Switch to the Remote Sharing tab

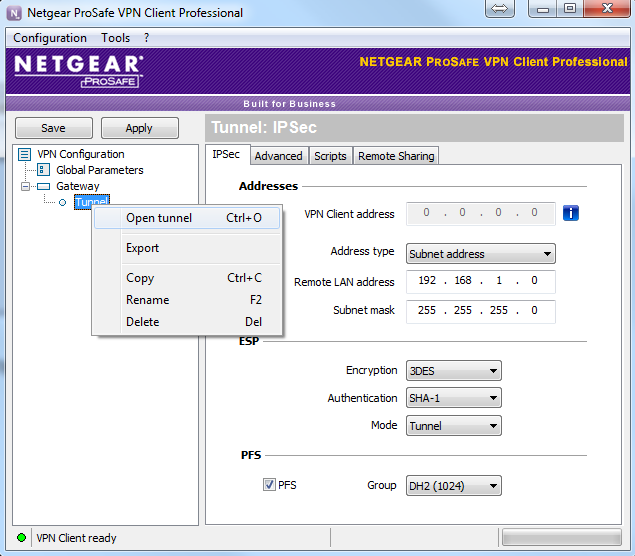coord(396,156)
